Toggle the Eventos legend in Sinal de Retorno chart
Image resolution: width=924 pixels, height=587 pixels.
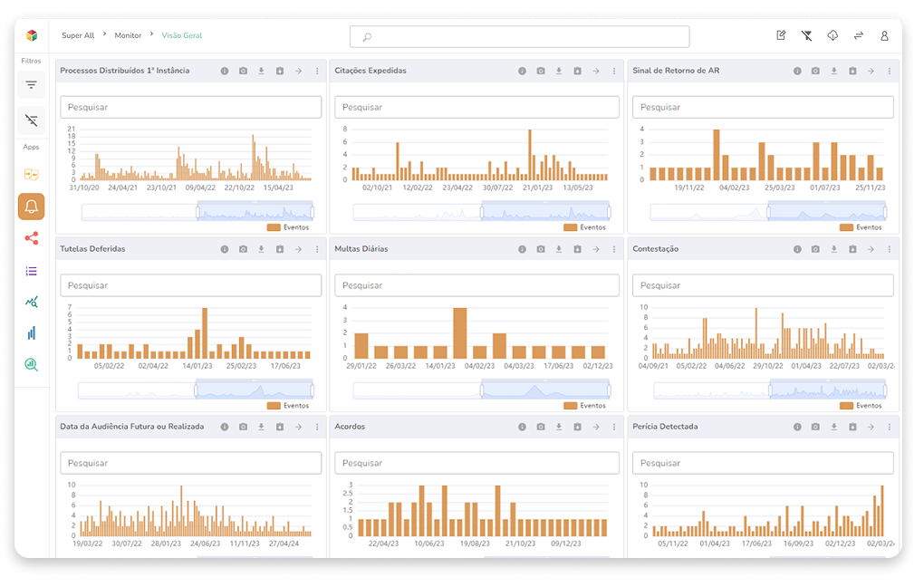pos(861,227)
